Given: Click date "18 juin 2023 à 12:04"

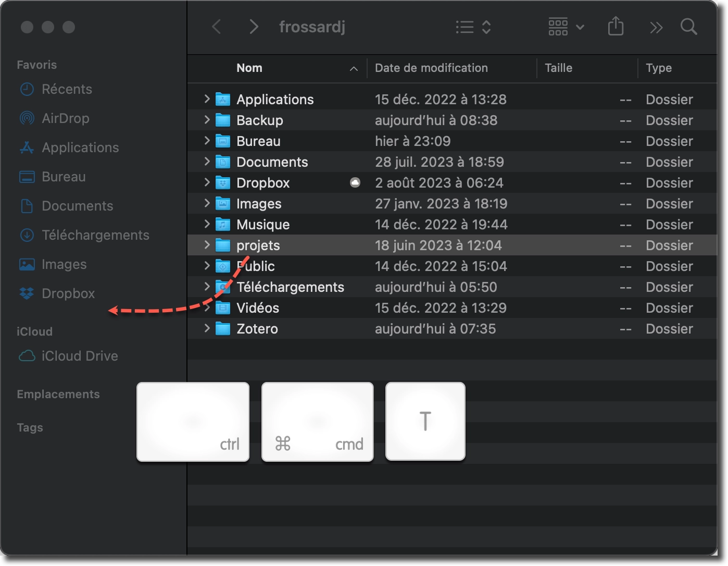Looking at the screenshot, I should [x=438, y=245].
